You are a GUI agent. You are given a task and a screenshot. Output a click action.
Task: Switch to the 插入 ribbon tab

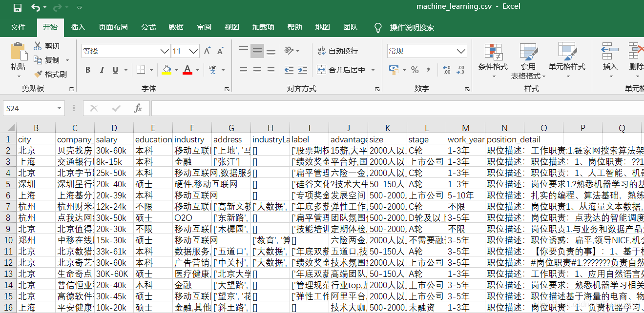(78, 27)
